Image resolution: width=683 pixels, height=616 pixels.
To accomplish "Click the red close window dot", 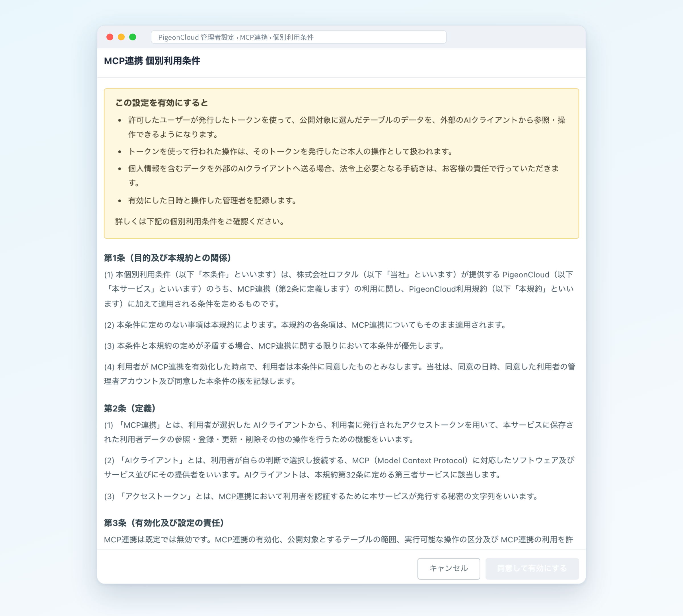I will click(x=110, y=37).
